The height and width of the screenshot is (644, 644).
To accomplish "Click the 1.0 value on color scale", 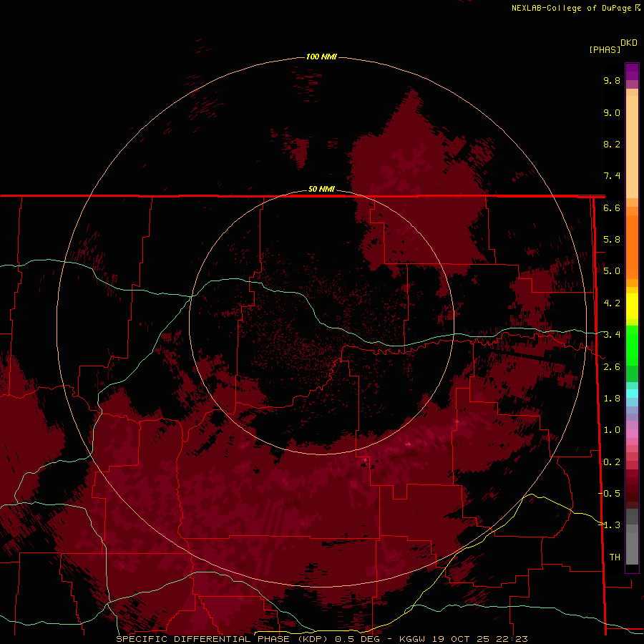I will pos(612,430).
